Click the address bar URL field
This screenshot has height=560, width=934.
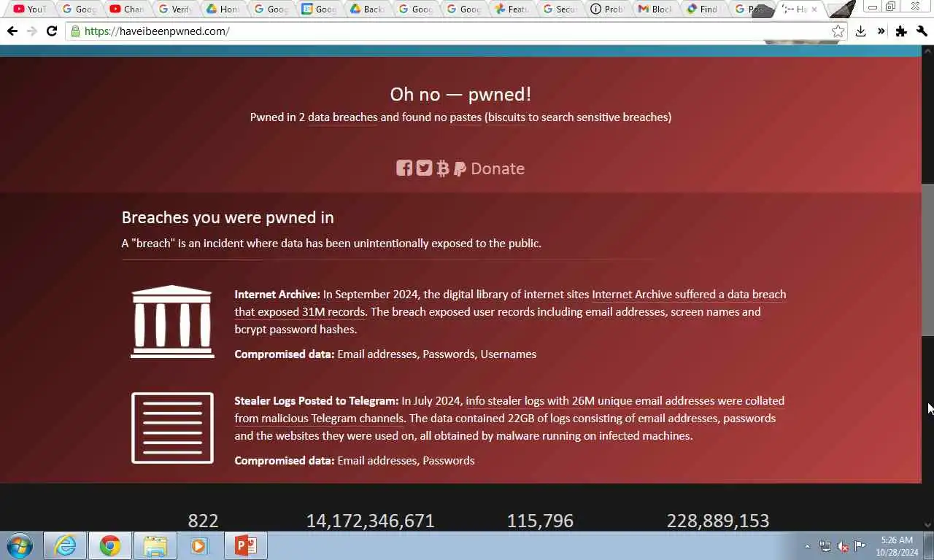(x=456, y=31)
